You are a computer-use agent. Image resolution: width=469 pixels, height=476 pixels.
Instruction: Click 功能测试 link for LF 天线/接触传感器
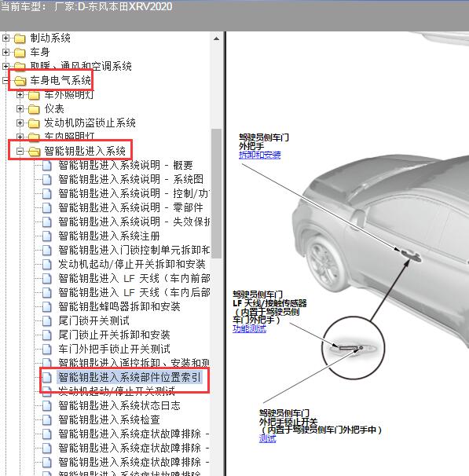[x=249, y=328]
